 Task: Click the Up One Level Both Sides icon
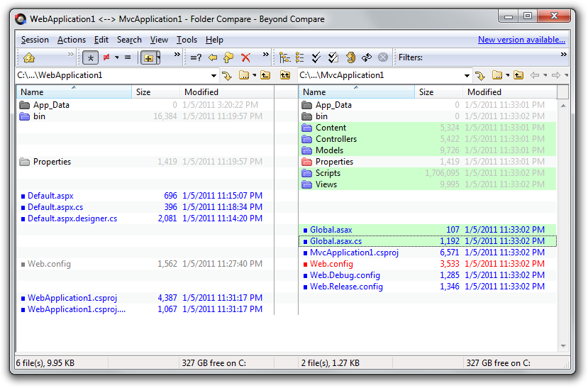285,75
